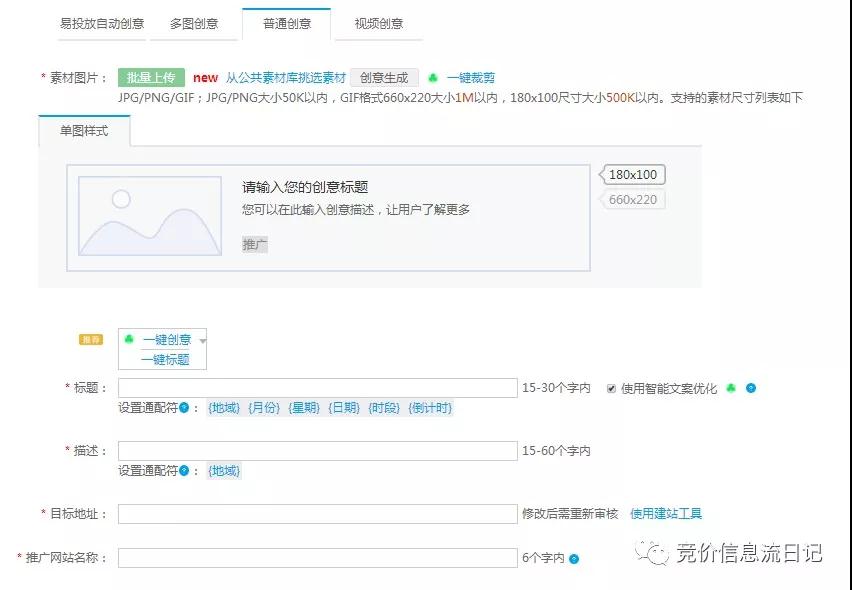Toggle the 使用智能文案优化 checkbox
Image resolution: width=852 pixels, height=590 pixels.
tap(612, 388)
